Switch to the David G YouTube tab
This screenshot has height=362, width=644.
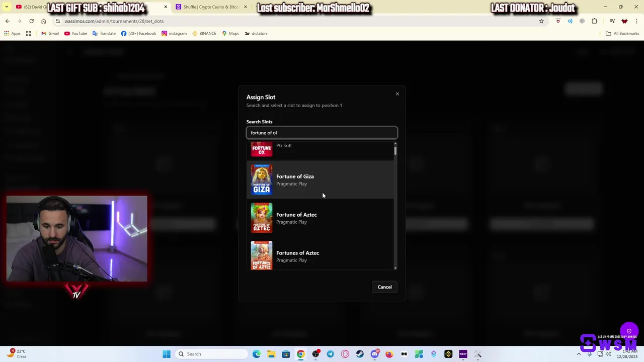pyautogui.click(x=30, y=7)
